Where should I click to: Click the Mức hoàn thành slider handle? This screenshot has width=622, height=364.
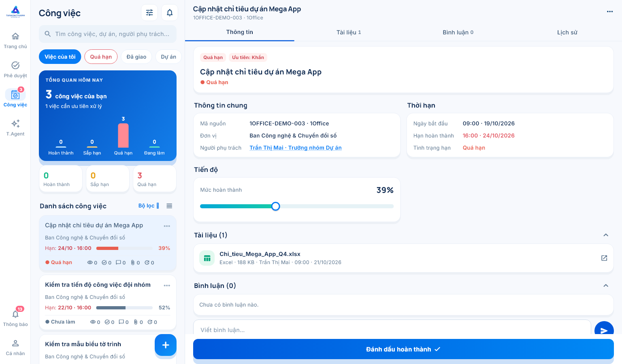tap(275, 206)
